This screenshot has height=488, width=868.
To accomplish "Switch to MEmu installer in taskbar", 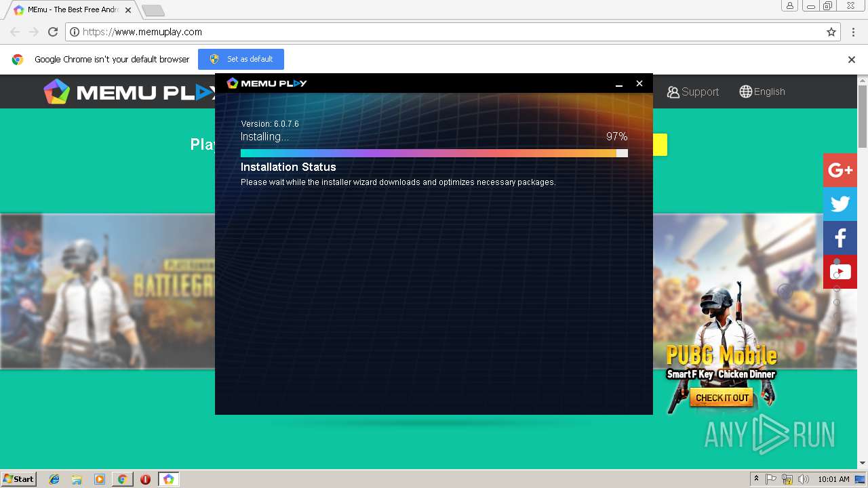I will [168, 479].
